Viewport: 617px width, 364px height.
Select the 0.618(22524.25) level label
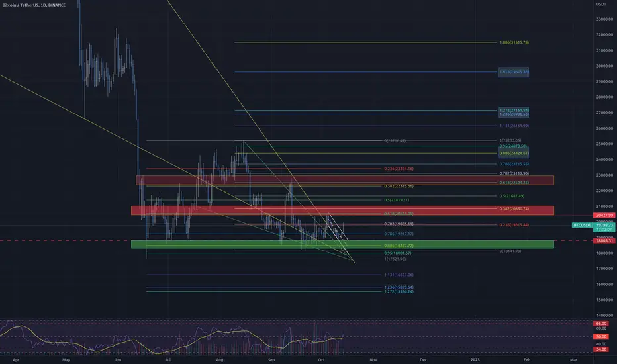pyautogui.click(x=514, y=183)
